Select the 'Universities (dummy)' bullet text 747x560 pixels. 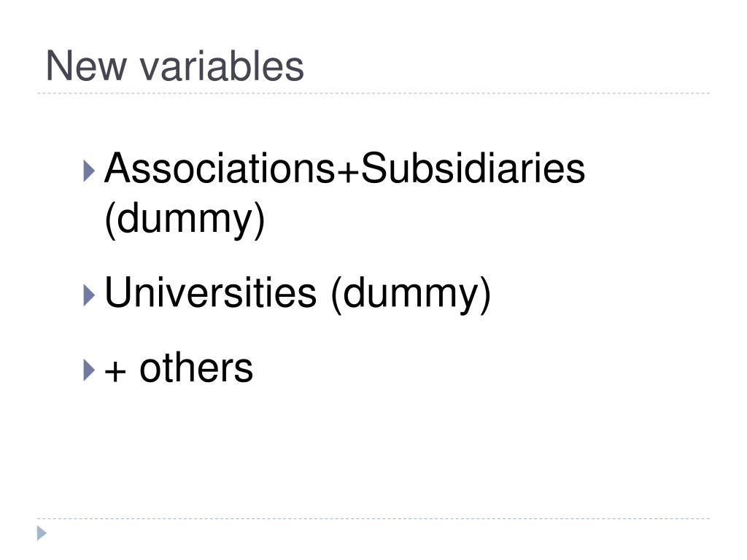(x=298, y=295)
